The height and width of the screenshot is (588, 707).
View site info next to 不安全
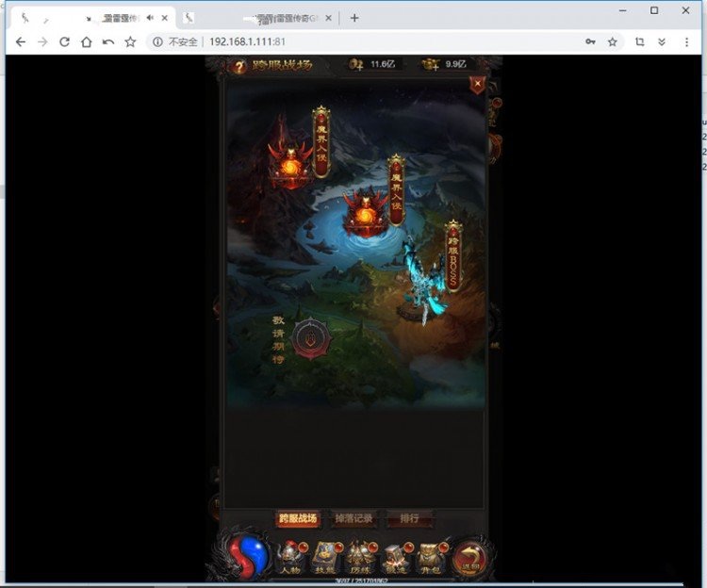click(157, 41)
